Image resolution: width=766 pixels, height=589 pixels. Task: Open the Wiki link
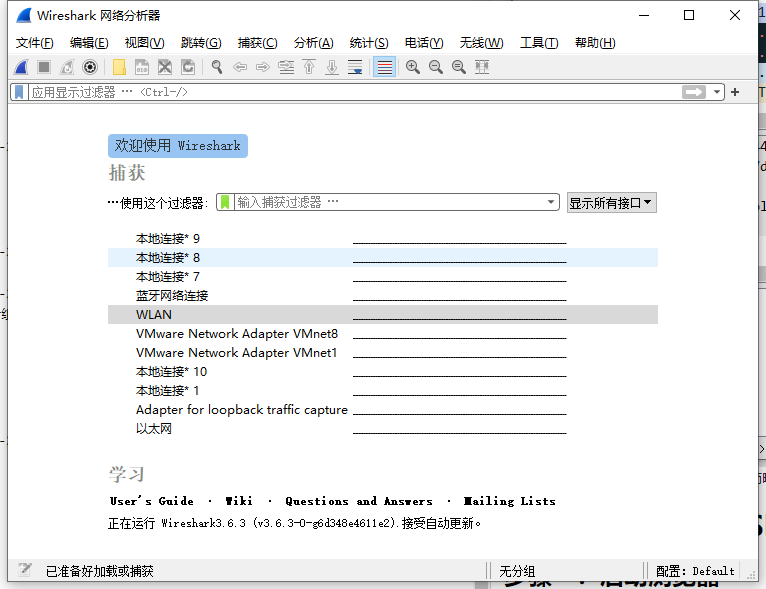click(239, 501)
